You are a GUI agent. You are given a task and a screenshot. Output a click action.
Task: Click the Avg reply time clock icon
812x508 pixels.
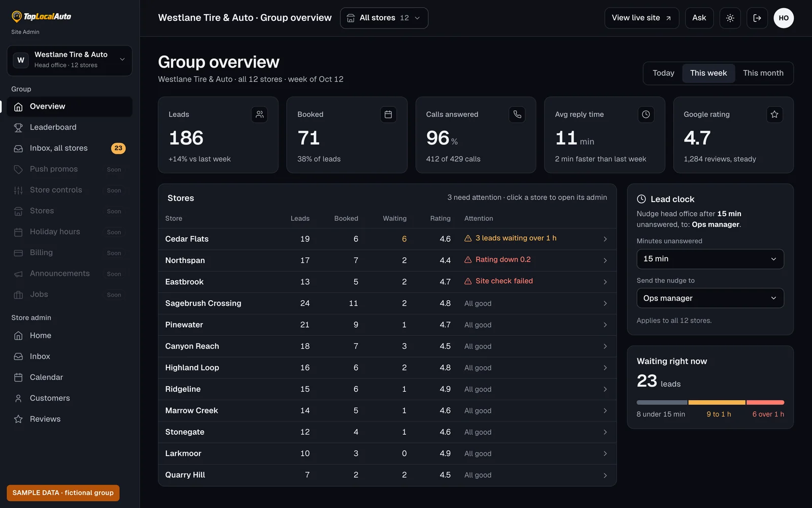pyautogui.click(x=646, y=114)
